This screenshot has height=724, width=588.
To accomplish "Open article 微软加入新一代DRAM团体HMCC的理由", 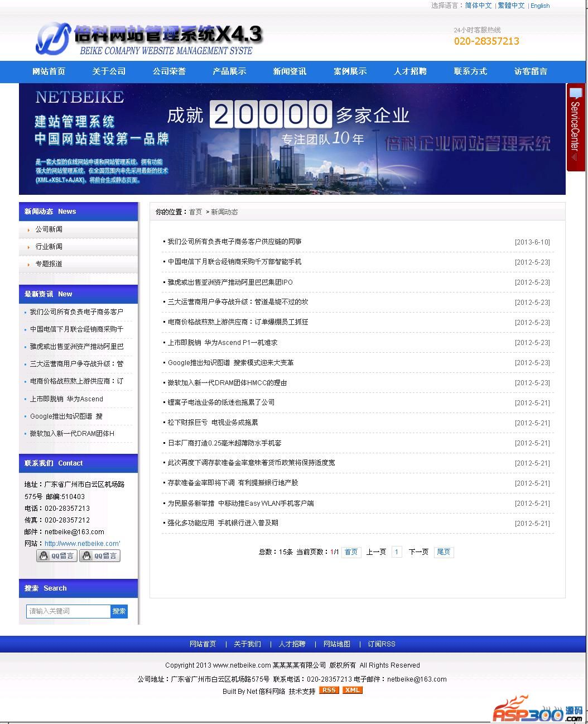I will [227, 383].
